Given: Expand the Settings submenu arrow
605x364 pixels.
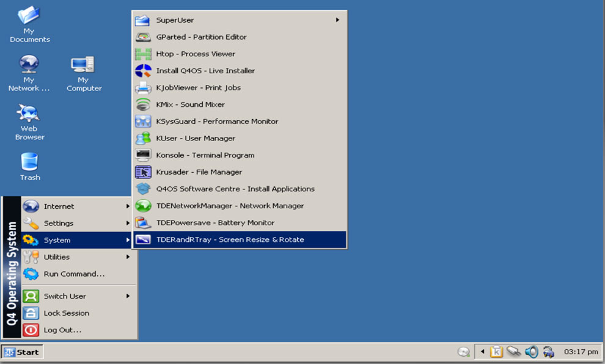Looking at the screenshot, I should 128,224.
